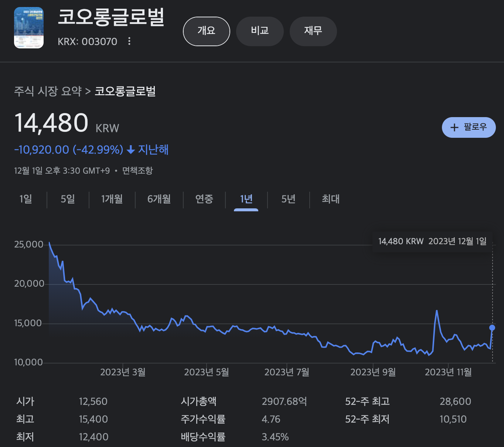
Task: Click the 2023년 9월 axis label
Action: pos(373,372)
